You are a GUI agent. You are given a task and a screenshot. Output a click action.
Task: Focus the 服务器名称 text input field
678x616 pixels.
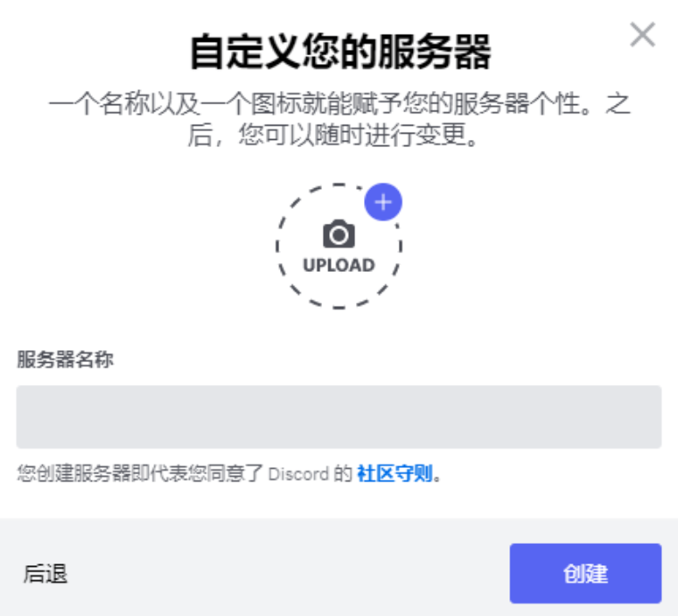[339, 417]
